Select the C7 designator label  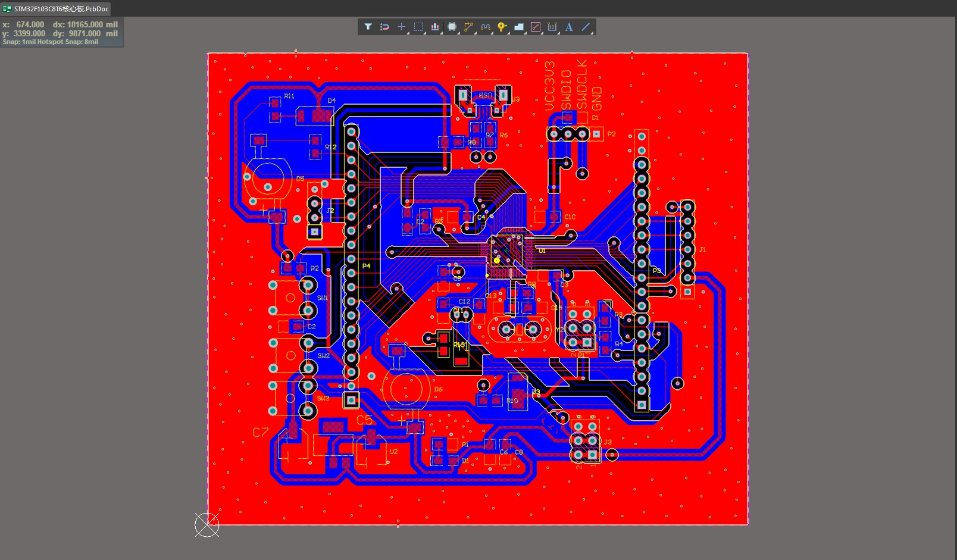[261, 432]
